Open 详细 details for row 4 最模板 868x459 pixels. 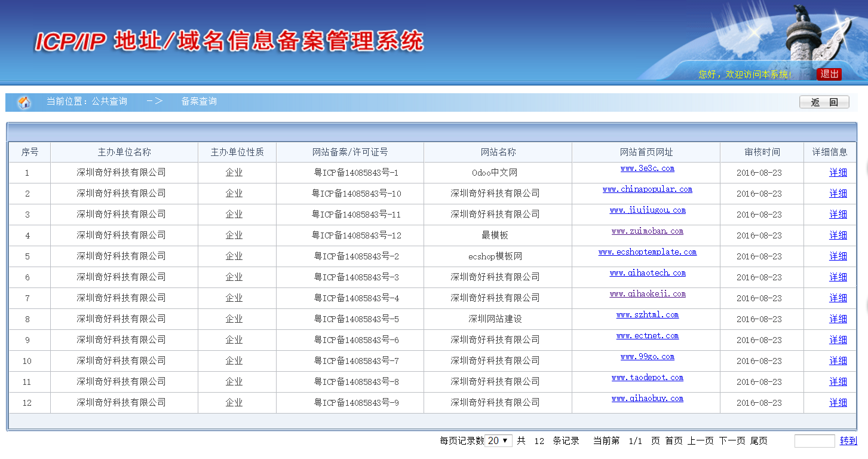pos(838,235)
